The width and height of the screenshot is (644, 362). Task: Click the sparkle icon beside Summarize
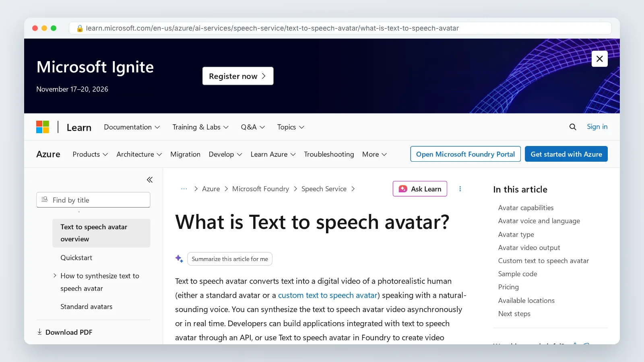click(179, 259)
